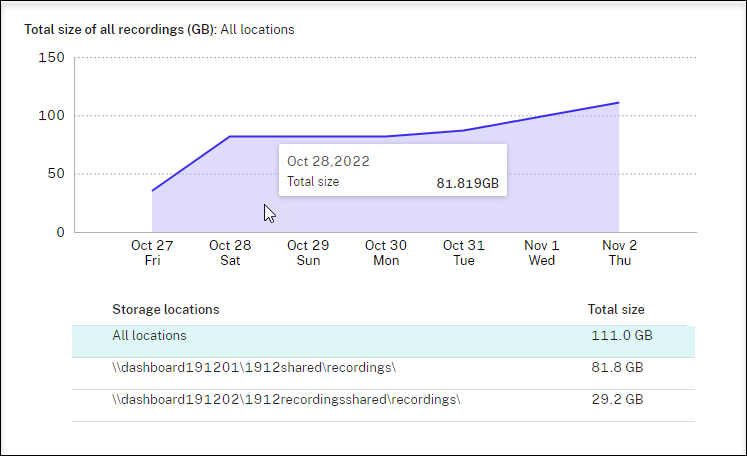
Task: Select the dashboard191201 1912shared recordings location
Action: pyautogui.click(x=254, y=368)
